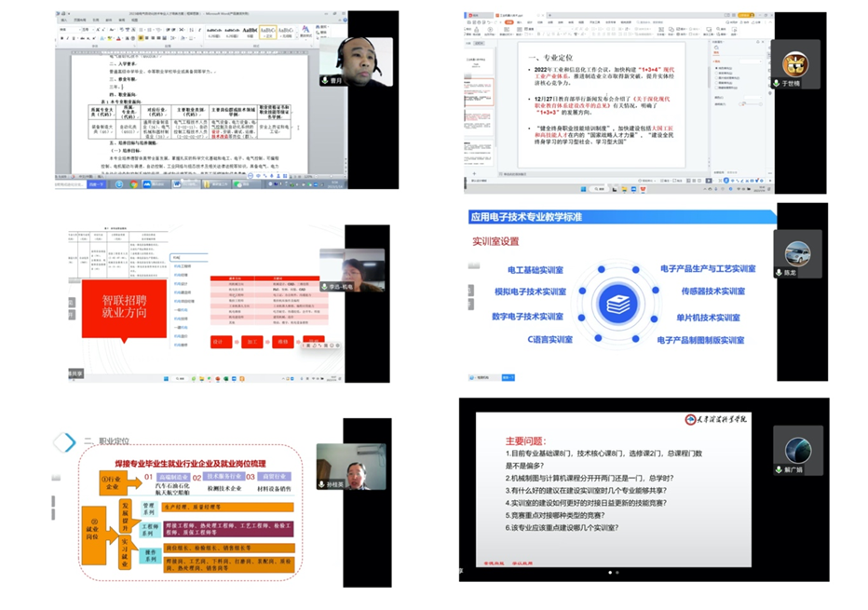Select the third fill radio button in the WPS side panel
Screen dimensions: 868x610
pyautogui.click(x=714, y=79)
